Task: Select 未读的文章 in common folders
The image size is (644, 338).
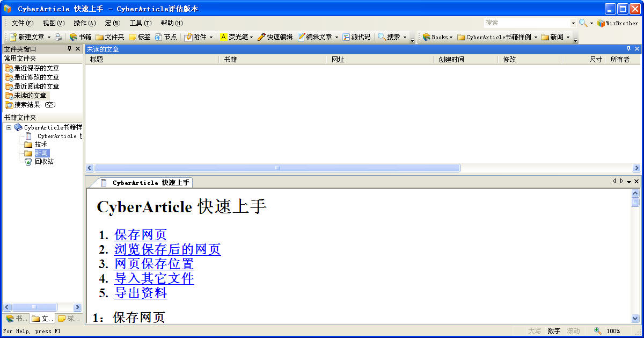Action: [26, 96]
